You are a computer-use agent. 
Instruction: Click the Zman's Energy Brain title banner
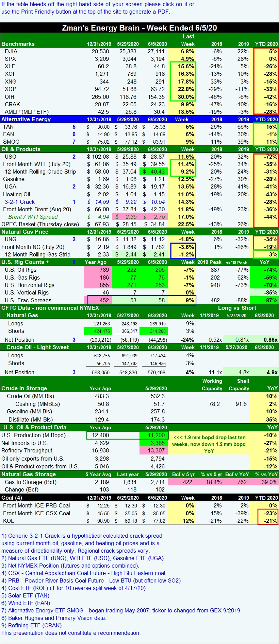(139, 28)
